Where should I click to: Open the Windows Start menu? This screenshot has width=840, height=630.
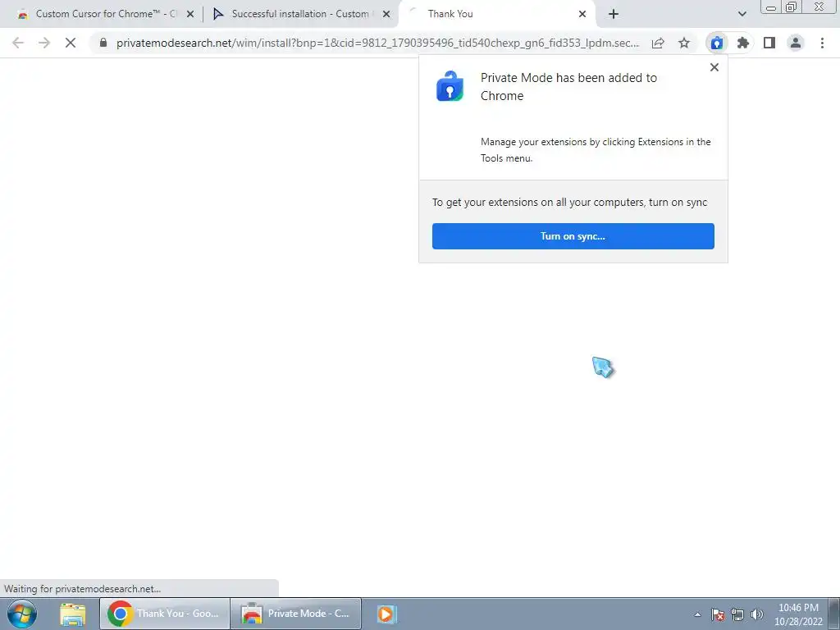tap(22, 614)
